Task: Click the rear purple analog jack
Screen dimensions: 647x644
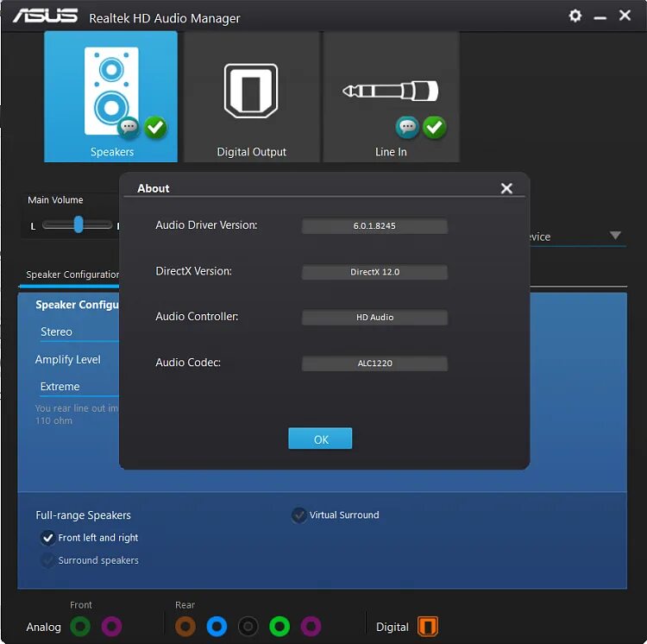Action: coord(311,626)
